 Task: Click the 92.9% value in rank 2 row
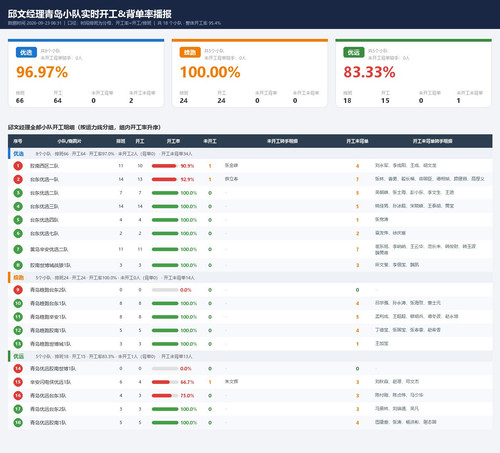(x=187, y=179)
